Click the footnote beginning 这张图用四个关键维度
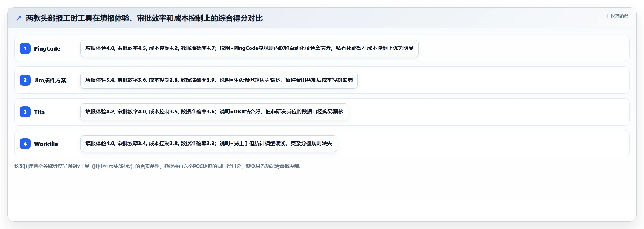 159,166
